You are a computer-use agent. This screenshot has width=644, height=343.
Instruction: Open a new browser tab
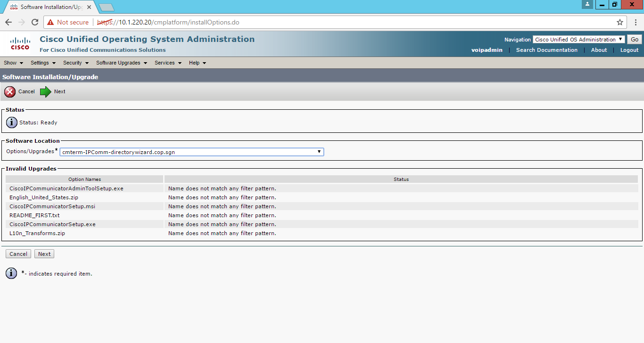107,7
